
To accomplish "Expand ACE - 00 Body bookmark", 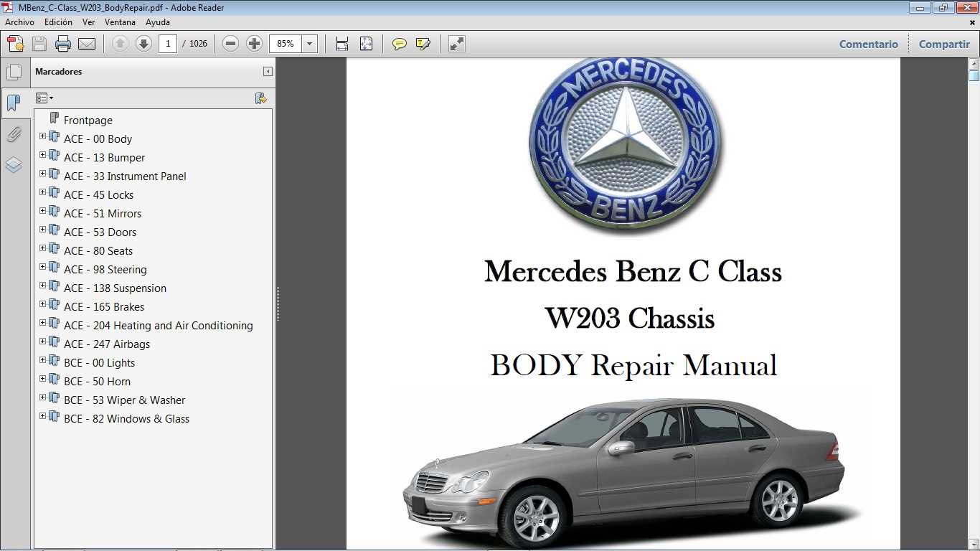I will coord(42,136).
